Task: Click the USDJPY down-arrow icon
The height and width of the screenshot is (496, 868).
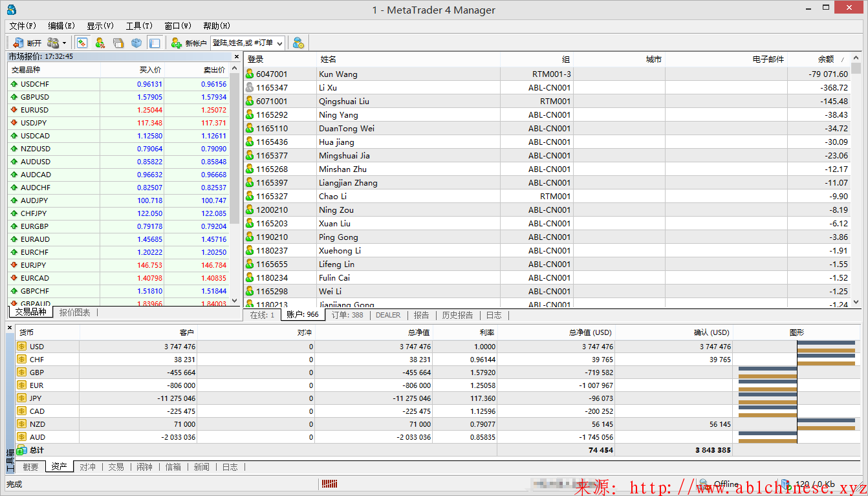Action: pos(14,123)
